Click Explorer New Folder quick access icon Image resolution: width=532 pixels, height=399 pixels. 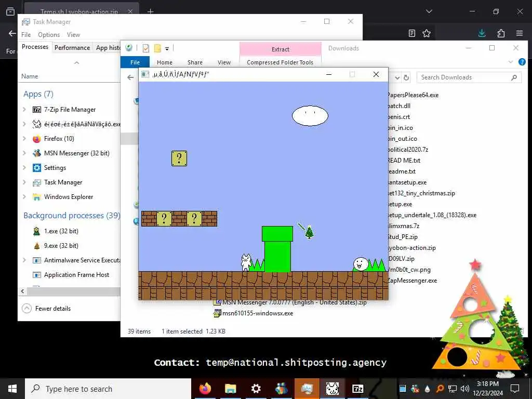click(x=157, y=48)
